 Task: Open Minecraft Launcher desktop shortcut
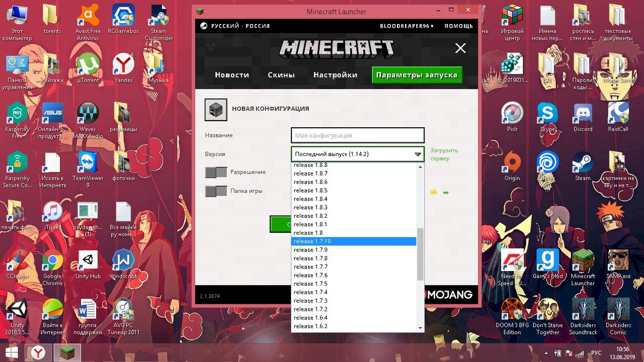click(x=583, y=268)
